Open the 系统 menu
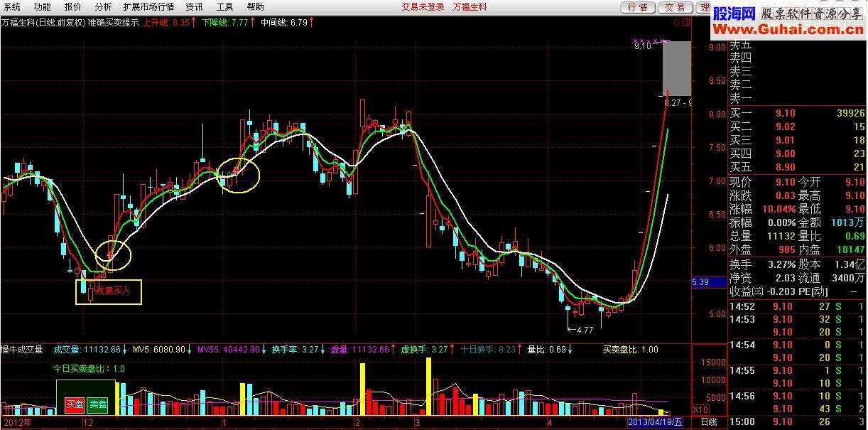 pos(12,7)
